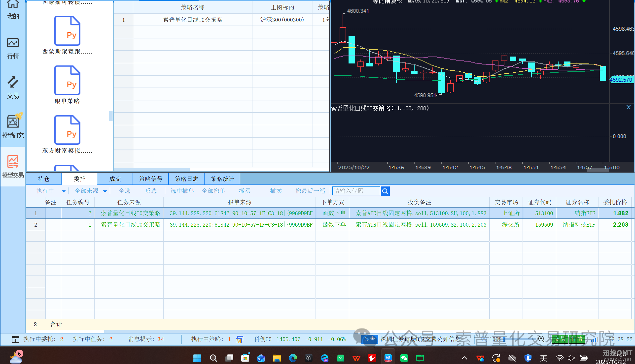Click the chart icon in status bar

click(15, 339)
